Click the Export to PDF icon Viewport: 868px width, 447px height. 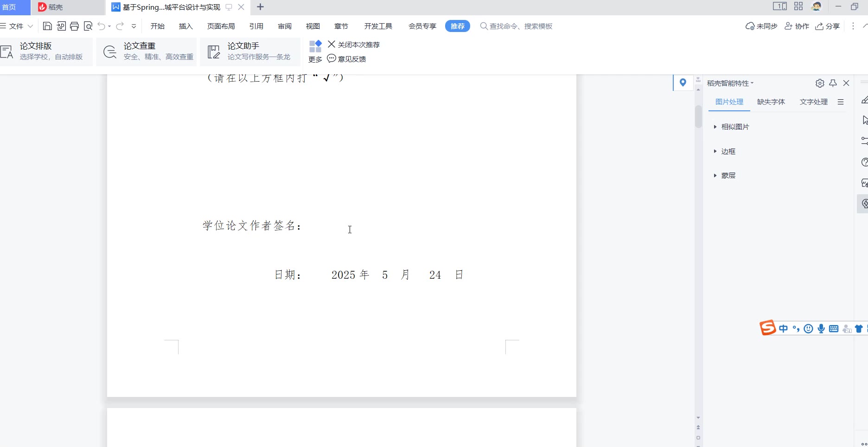click(x=61, y=26)
